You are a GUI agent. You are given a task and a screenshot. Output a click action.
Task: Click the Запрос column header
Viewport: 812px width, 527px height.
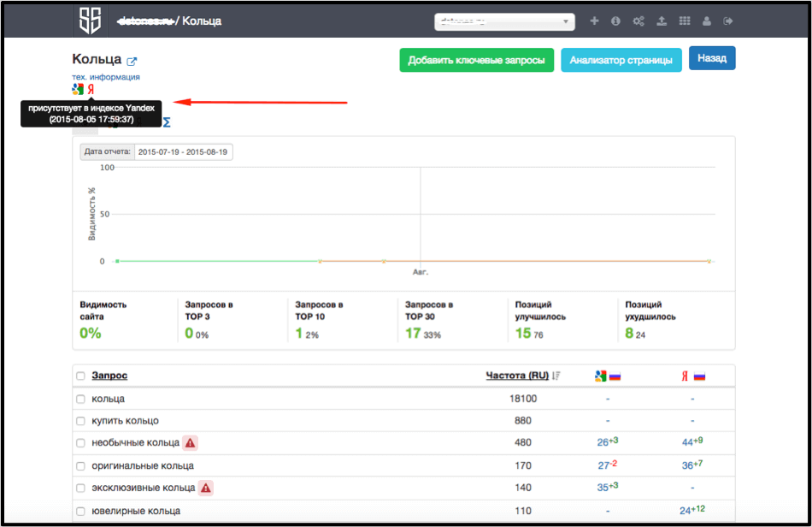109,376
